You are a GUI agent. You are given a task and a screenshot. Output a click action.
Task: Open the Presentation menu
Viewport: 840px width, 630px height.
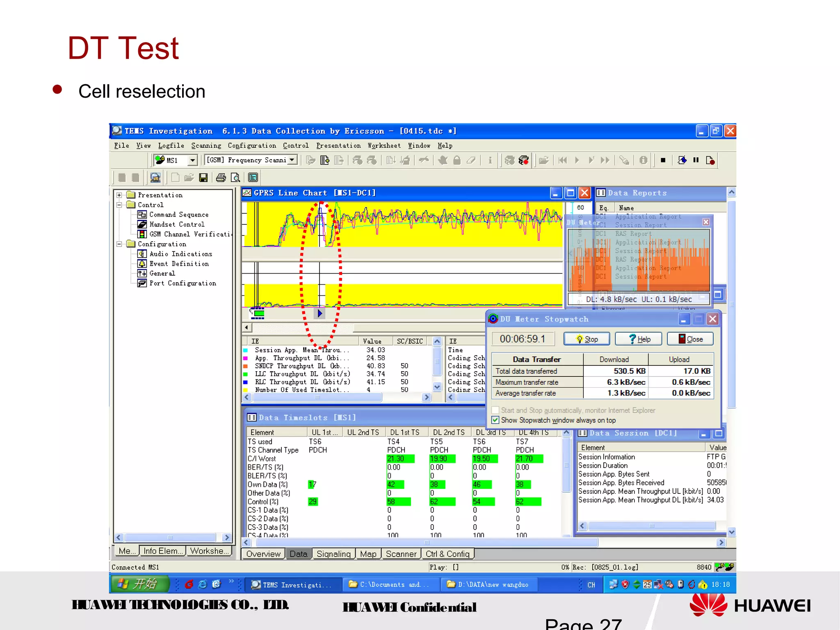338,146
